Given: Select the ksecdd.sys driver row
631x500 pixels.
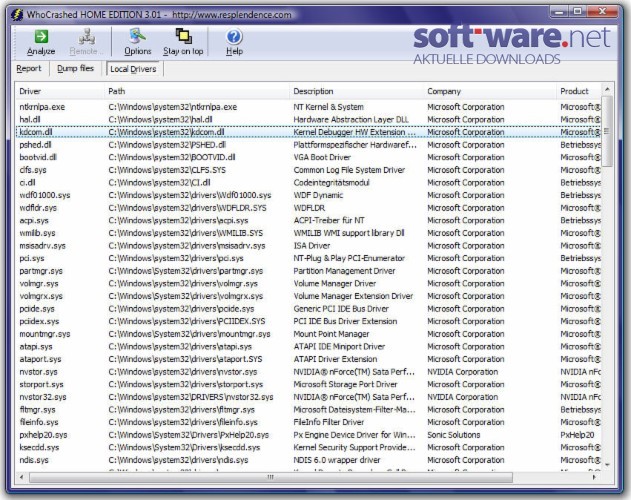Looking at the screenshot, I should pos(308,448).
